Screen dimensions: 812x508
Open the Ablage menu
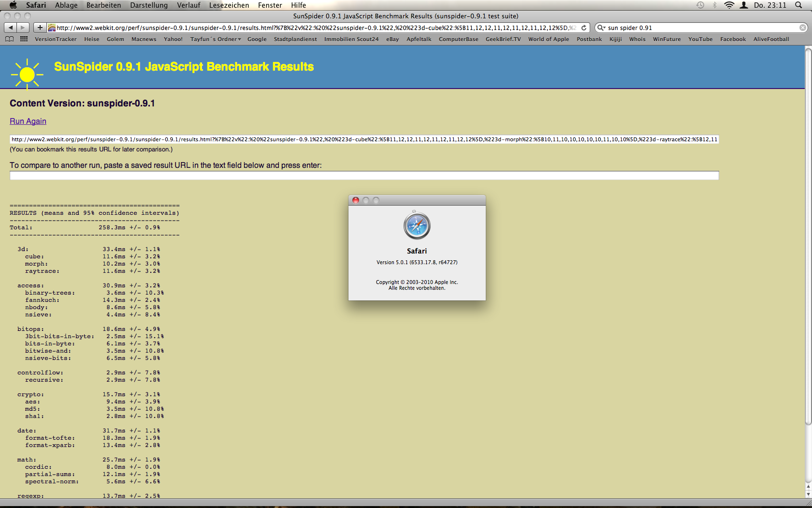[66, 5]
